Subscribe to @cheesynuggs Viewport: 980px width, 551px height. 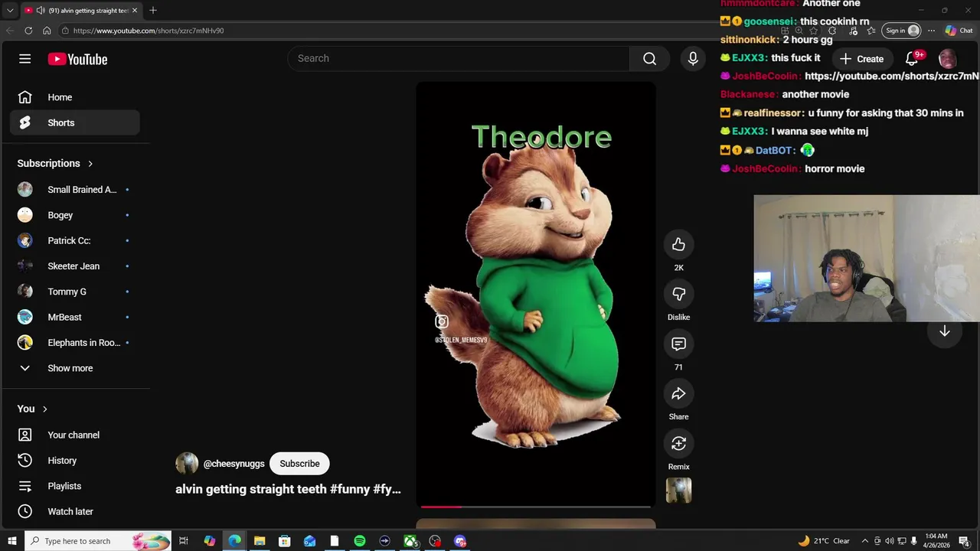pyautogui.click(x=299, y=464)
